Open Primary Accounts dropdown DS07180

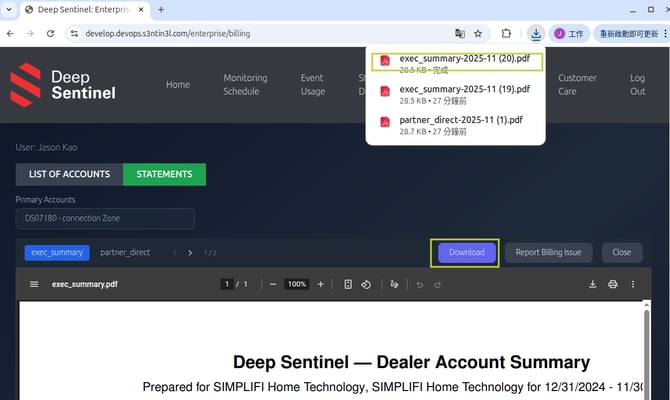[x=105, y=218]
